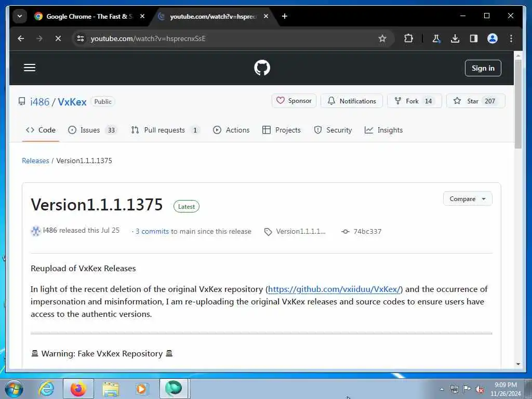This screenshot has width=532, height=399.
Task: Fork the repository
Action: point(414,101)
